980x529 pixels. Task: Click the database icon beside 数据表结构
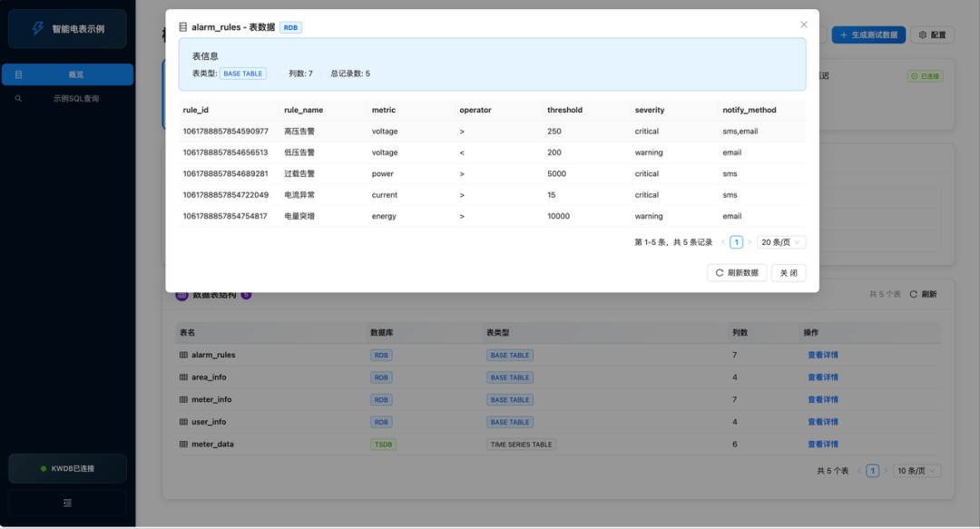181,293
